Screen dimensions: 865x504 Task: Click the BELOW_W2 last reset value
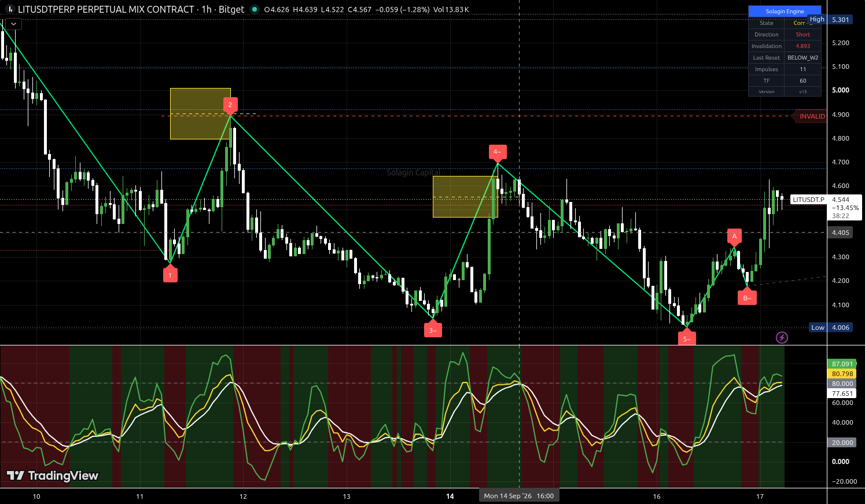click(803, 58)
